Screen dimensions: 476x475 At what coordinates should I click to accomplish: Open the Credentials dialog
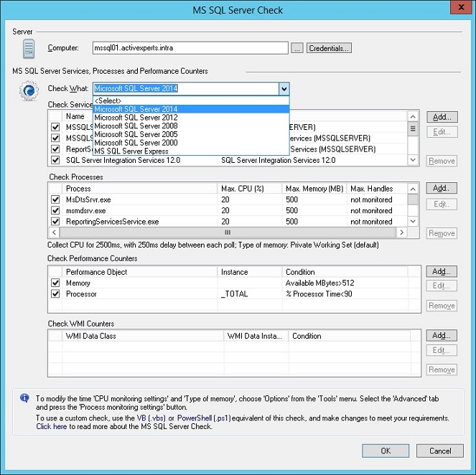tap(329, 48)
